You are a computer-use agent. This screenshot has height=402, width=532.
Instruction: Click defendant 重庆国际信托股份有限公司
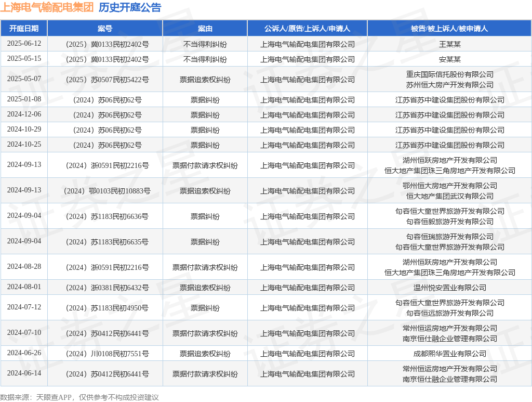449,74
